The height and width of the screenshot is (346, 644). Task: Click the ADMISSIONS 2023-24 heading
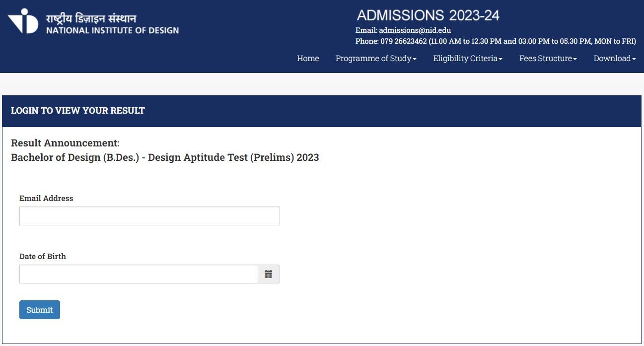tap(428, 15)
